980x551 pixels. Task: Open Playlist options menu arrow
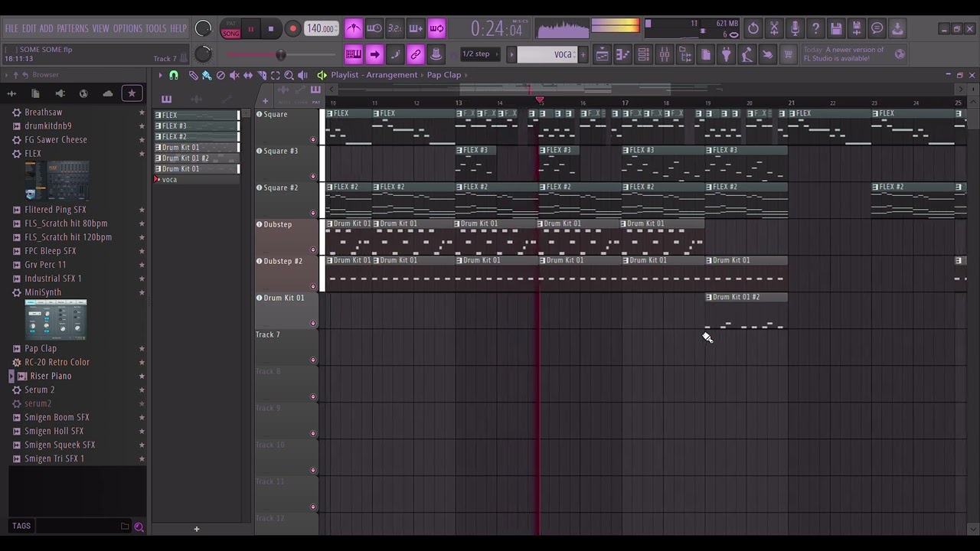[160, 75]
